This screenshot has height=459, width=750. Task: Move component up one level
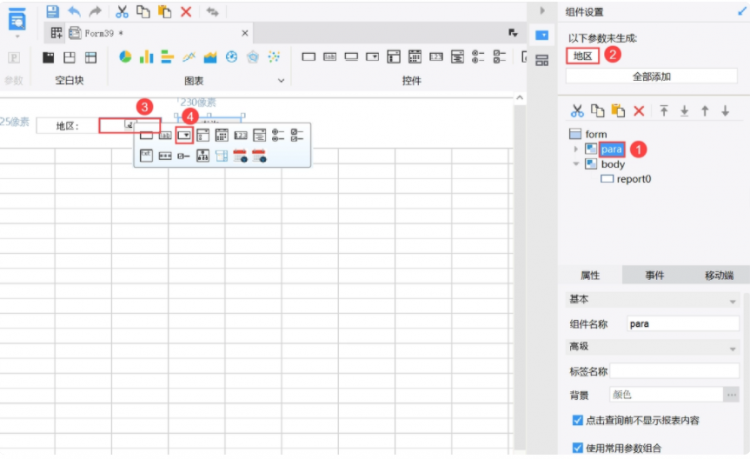(x=705, y=111)
